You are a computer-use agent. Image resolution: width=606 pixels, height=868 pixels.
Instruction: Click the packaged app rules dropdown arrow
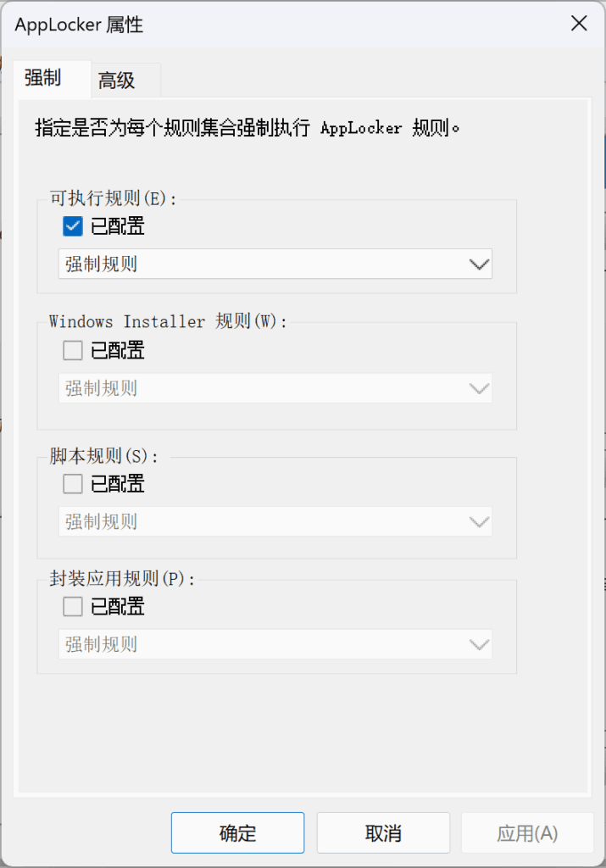click(480, 644)
